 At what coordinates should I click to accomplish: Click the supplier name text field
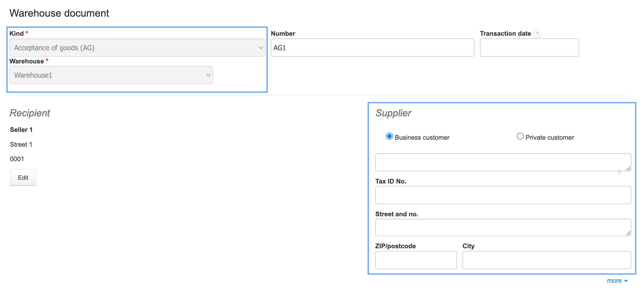[x=500, y=162]
